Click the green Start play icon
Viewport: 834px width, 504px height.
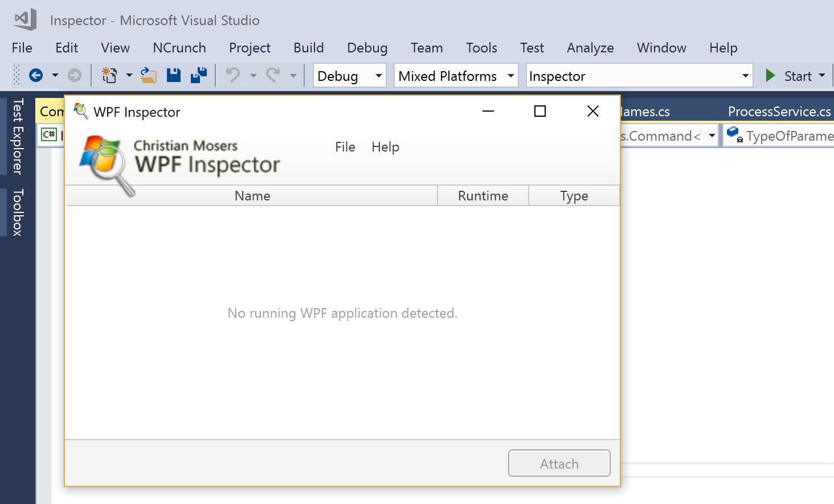point(770,75)
